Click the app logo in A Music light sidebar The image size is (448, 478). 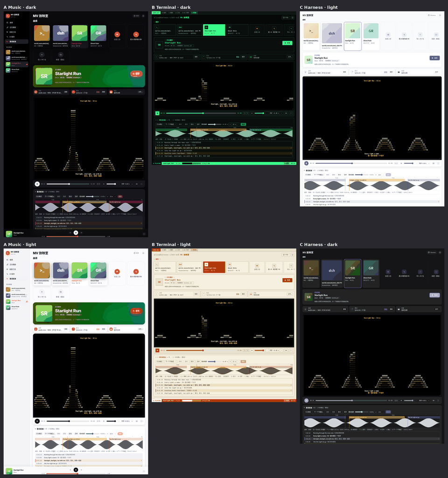pos(8,253)
